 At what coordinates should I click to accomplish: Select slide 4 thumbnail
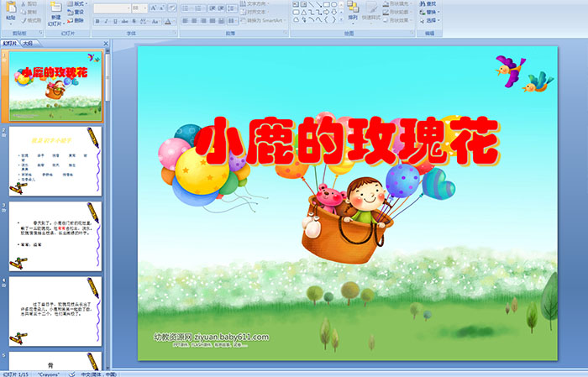click(55, 312)
